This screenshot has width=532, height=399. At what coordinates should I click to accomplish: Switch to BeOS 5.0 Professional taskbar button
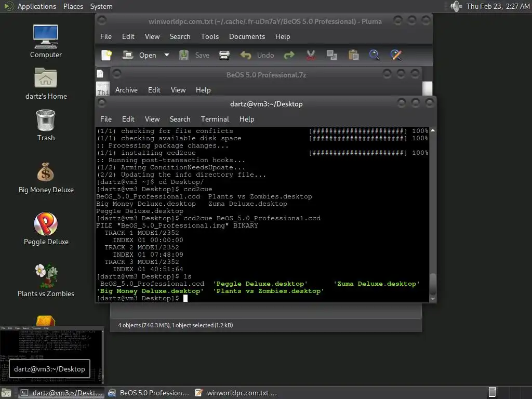[x=148, y=393]
